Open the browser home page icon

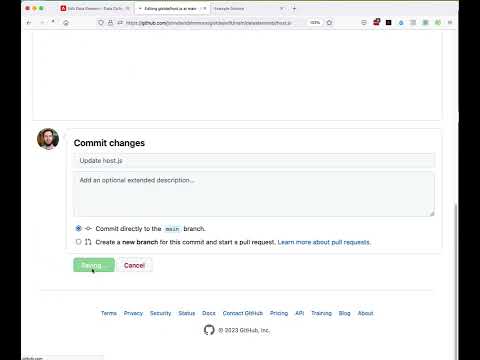click(x=66, y=23)
